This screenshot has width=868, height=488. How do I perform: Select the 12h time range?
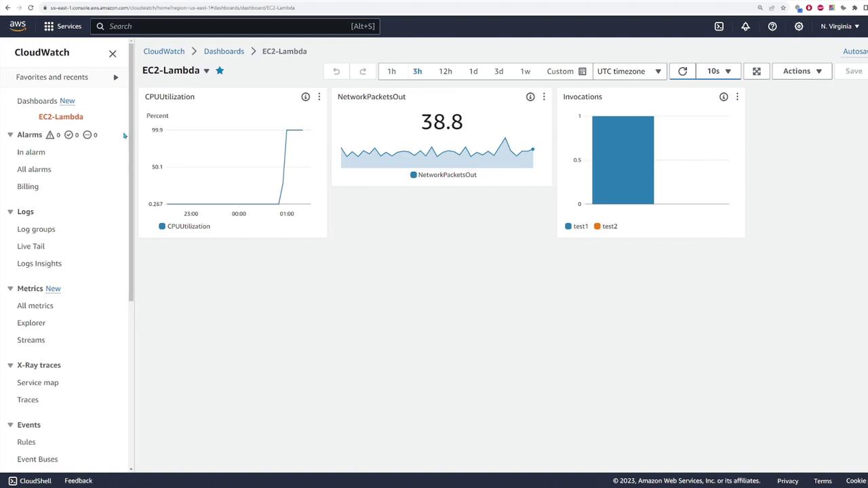coord(446,71)
